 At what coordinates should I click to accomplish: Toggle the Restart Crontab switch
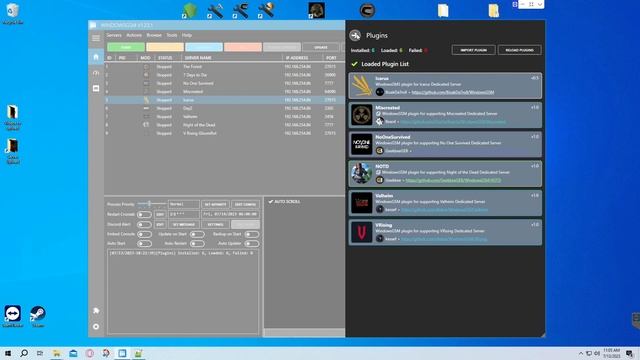click(144, 214)
